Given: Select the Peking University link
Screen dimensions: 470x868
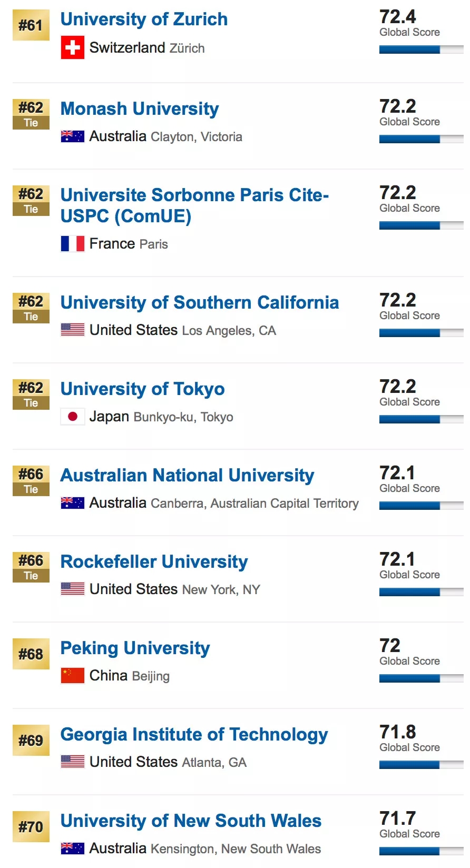Looking at the screenshot, I should tap(135, 648).
